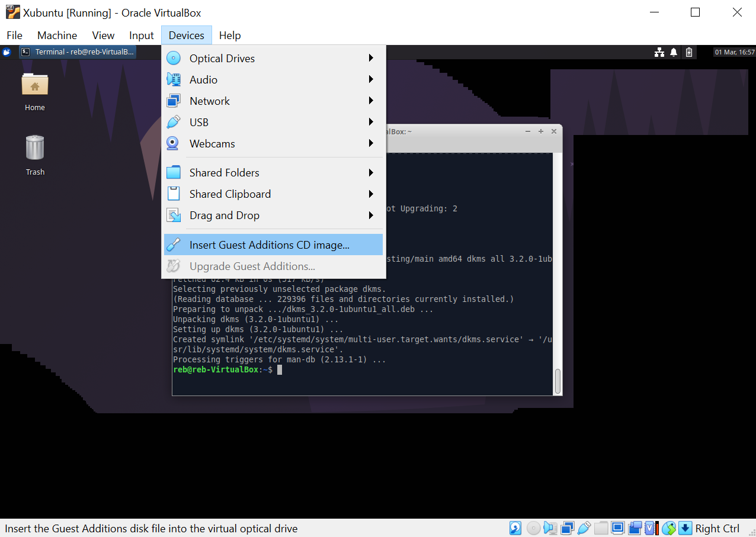
Task: Click the guest panel clock 01 Mar, 16:57
Action: pyautogui.click(x=734, y=52)
